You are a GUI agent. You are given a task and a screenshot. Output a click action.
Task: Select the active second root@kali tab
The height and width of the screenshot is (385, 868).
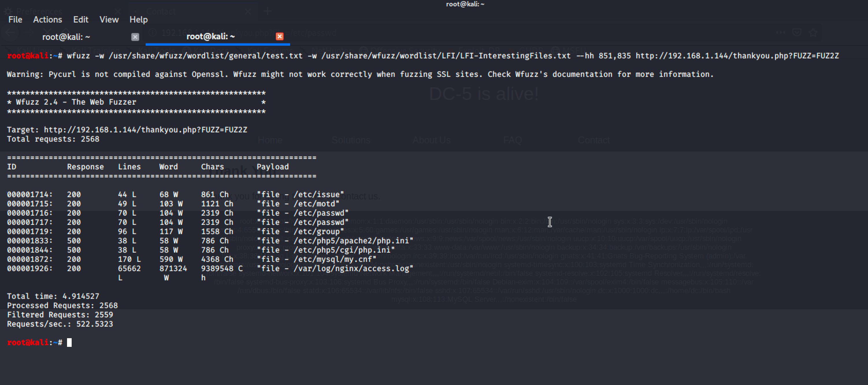210,36
